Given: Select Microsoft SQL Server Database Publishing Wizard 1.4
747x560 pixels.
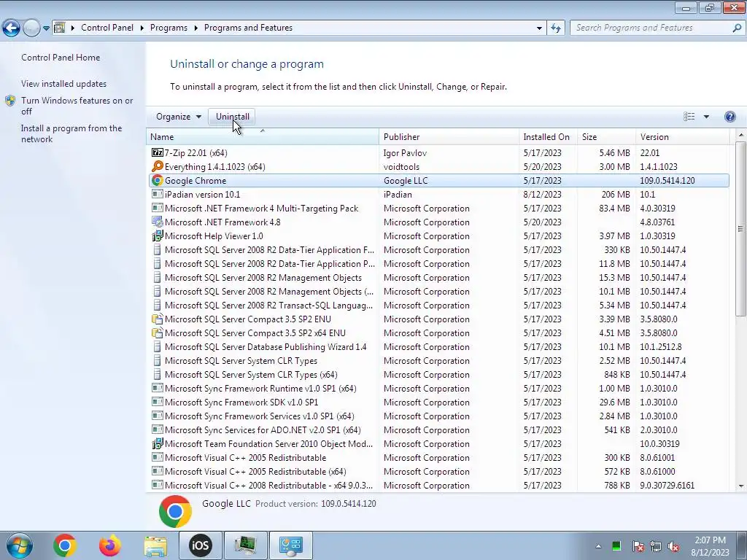Looking at the screenshot, I should click(266, 346).
